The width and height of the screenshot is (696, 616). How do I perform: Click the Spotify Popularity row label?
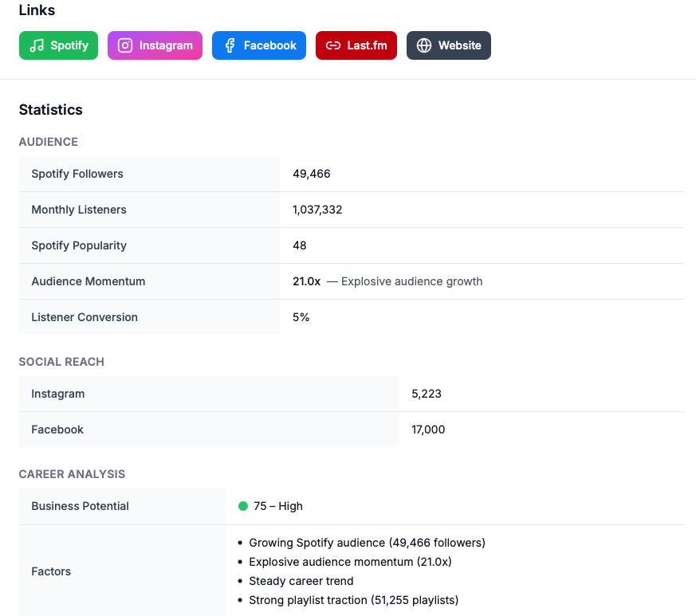pyautogui.click(x=79, y=245)
